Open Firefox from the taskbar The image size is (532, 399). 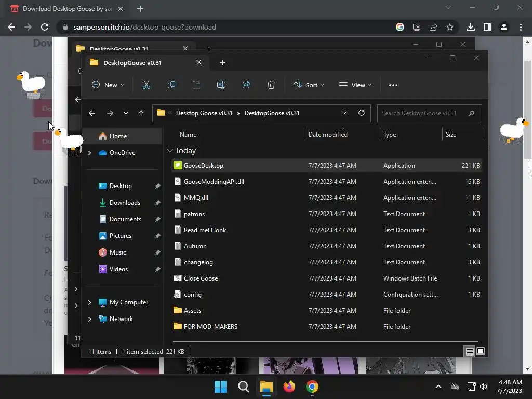(x=289, y=387)
